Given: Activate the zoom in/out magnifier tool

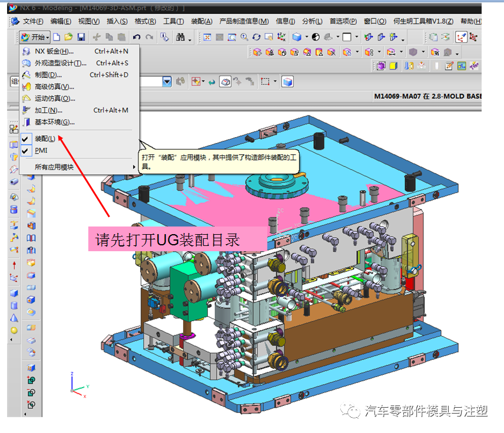Looking at the screenshot, I should (x=244, y=37).
